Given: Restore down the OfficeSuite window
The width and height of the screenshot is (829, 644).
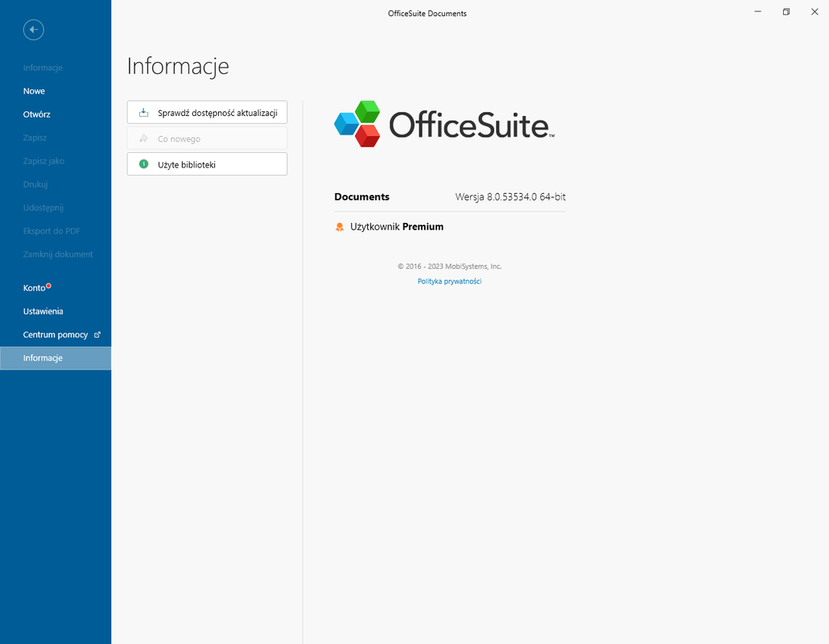Looking at the screenshot, I should click(x=786, y=11).
